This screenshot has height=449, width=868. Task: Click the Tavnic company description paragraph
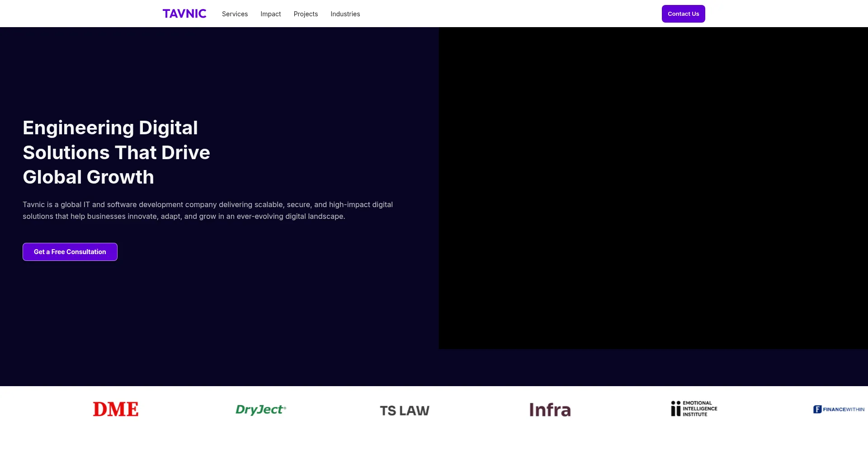click(208, 210)
